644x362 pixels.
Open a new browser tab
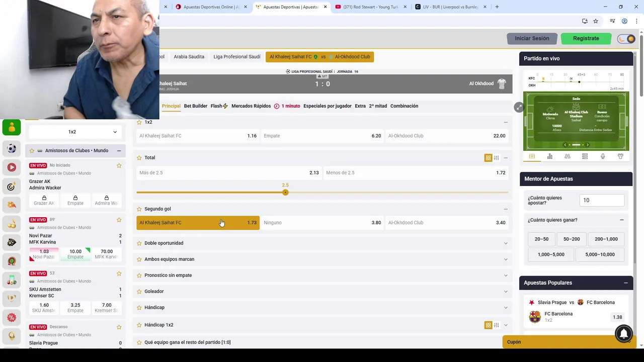click(x=497, y=7)
